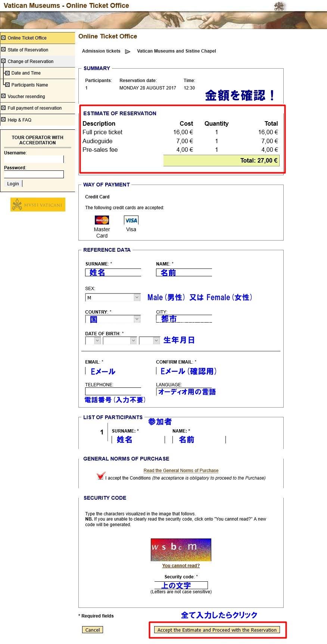Open Date and Time submenu item
327x644 pixels.
tap(26, 73)
